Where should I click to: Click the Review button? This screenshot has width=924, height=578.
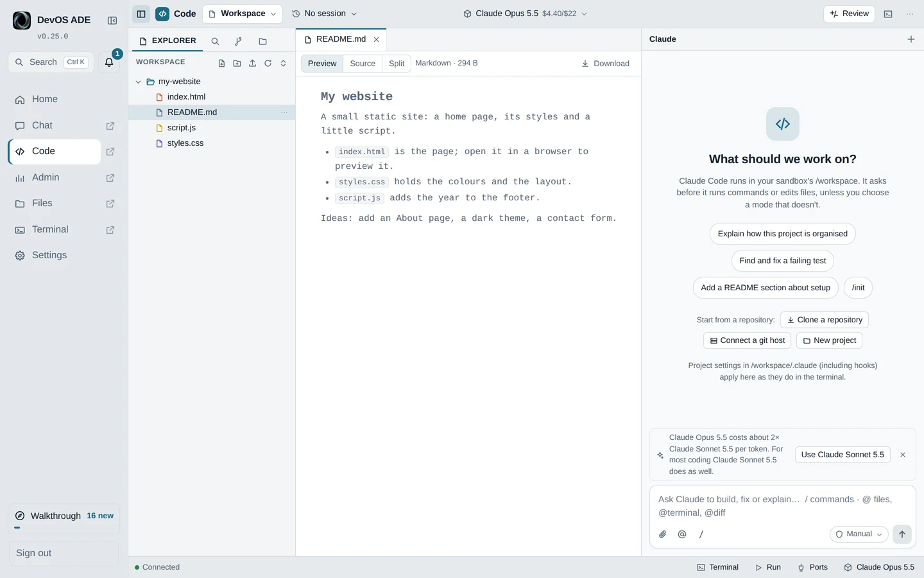click(x=849, y=13)
